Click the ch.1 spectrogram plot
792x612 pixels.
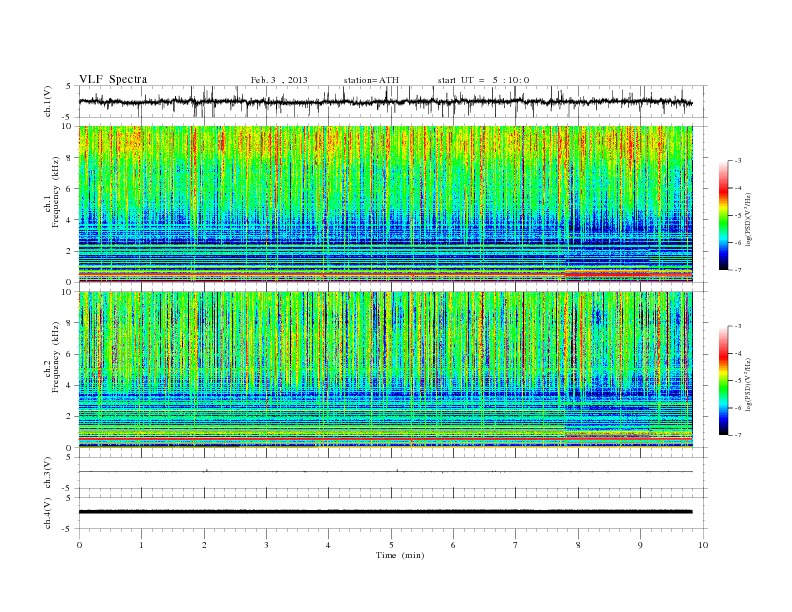point(386,204)
